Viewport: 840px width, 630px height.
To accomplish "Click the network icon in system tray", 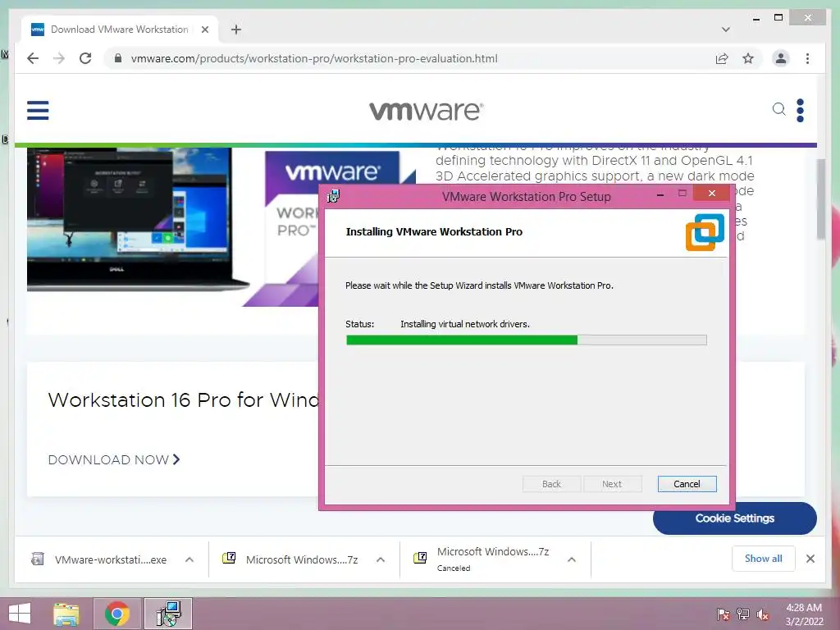I will [743, 614].
